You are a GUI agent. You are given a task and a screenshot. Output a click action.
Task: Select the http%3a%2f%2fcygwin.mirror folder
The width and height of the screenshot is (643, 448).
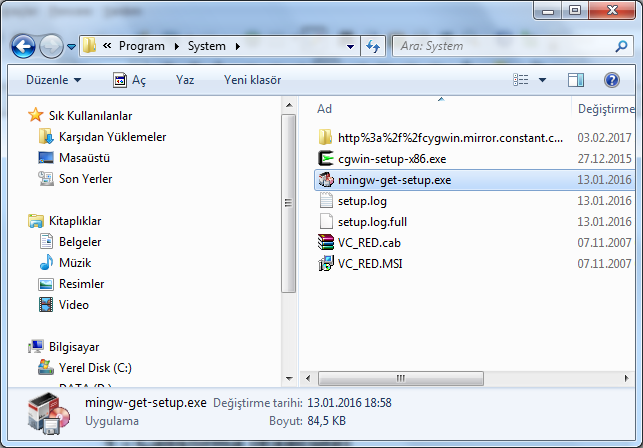pyautogui.click(x=450, y=137)
